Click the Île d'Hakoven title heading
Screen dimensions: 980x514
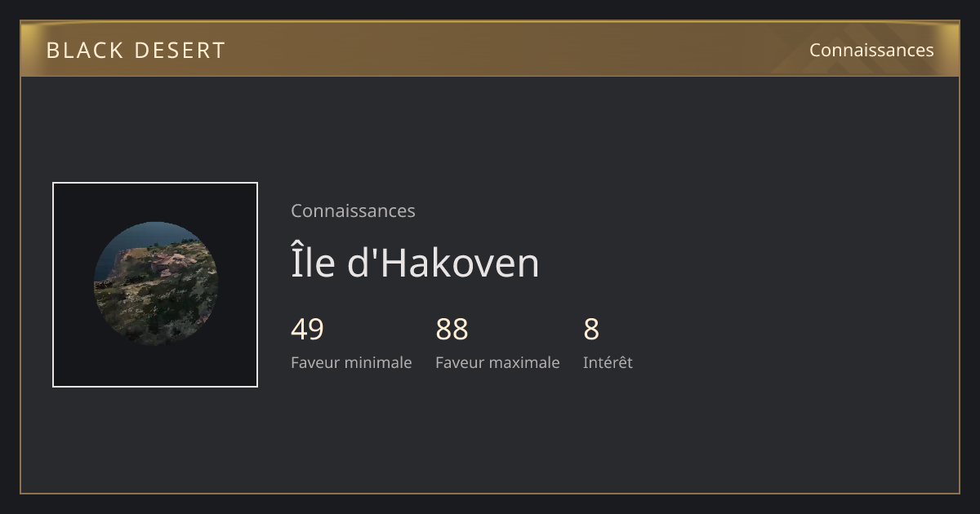point(415,264)
